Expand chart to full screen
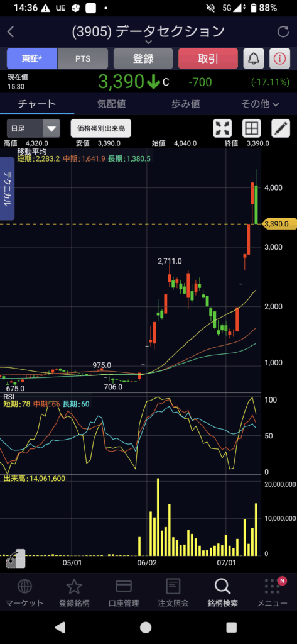Screen dimensions: 297x644 click(x=222, y=128)
